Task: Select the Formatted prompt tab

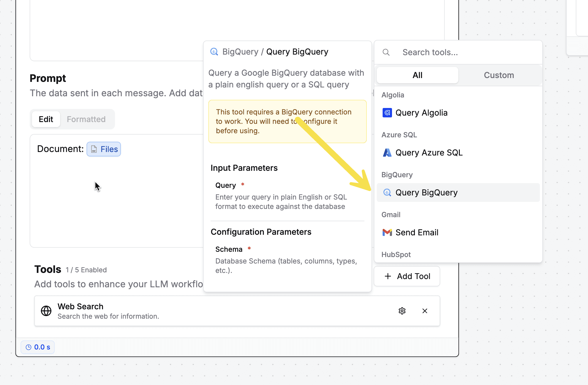Action: pos(86,119)
